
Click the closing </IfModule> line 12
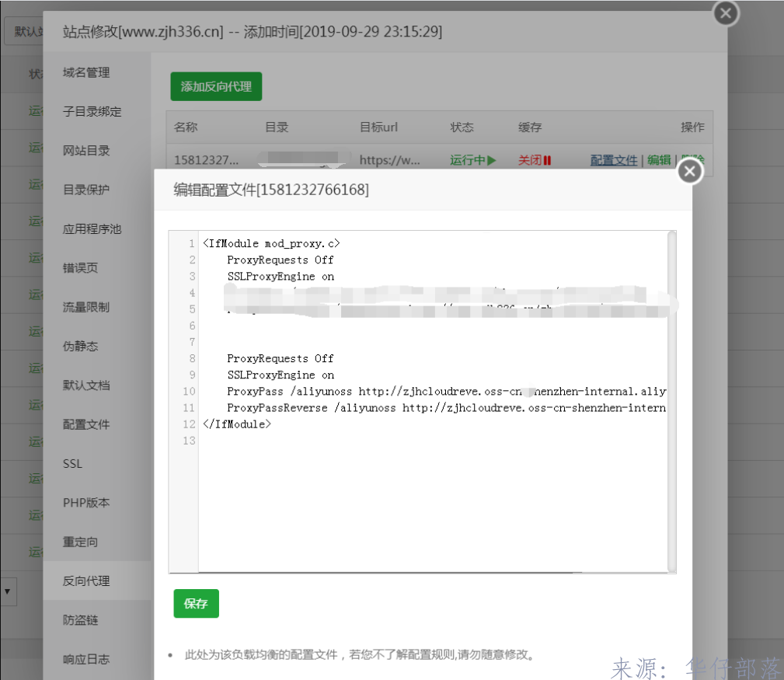[x=237, y=424]
